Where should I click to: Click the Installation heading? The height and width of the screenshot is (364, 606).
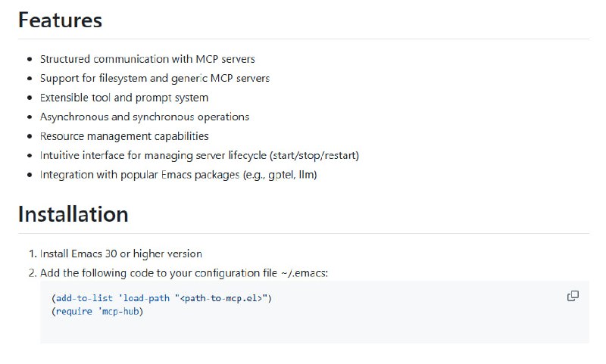click(x=73, y=214)
